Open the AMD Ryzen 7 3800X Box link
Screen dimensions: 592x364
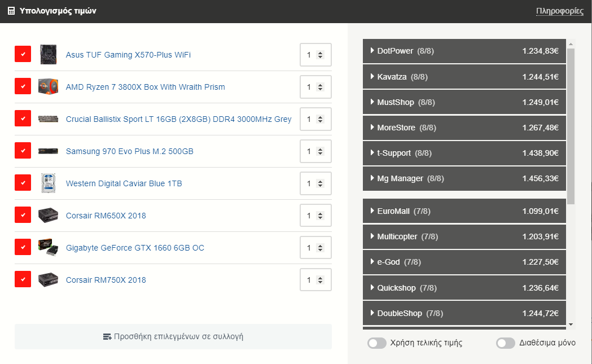tap(146, 87)
